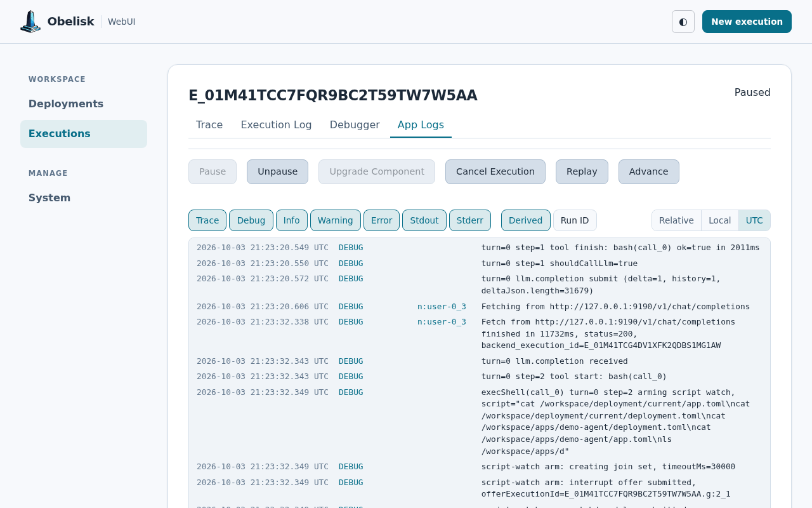812x508 pixels.
Task: Enable the Run ID column toggle
Action: point(575,220)
